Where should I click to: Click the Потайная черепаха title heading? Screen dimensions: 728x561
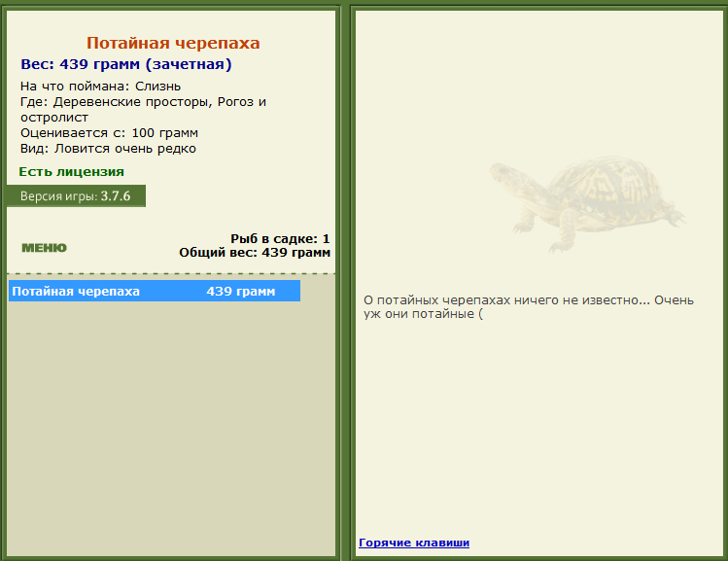173,43
